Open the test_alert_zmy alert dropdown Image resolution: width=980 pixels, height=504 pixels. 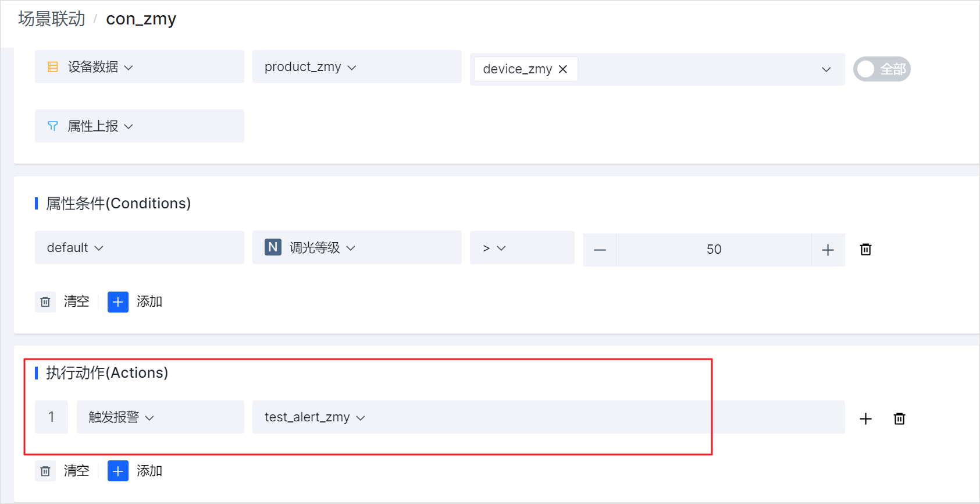(x=548, y=417)
